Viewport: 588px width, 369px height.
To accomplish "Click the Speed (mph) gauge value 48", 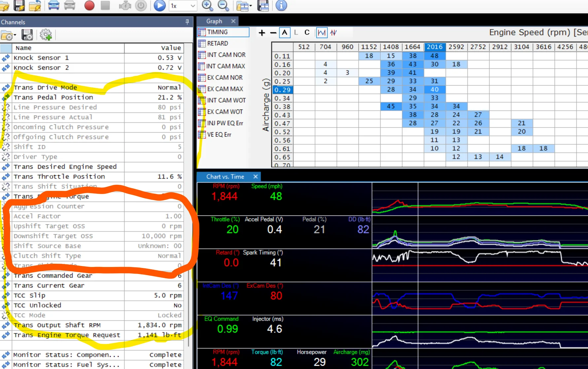I will click(x=276, y=196).
